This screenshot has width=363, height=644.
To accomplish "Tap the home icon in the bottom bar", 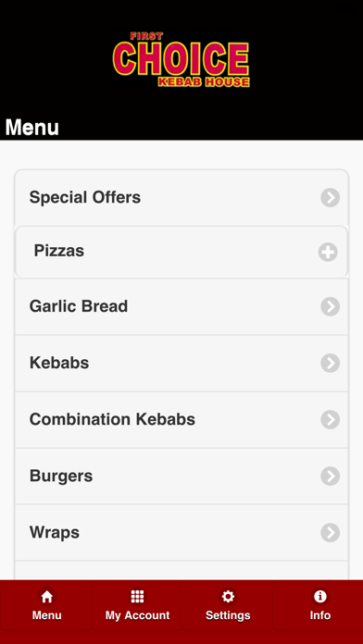I will point(47,597).
